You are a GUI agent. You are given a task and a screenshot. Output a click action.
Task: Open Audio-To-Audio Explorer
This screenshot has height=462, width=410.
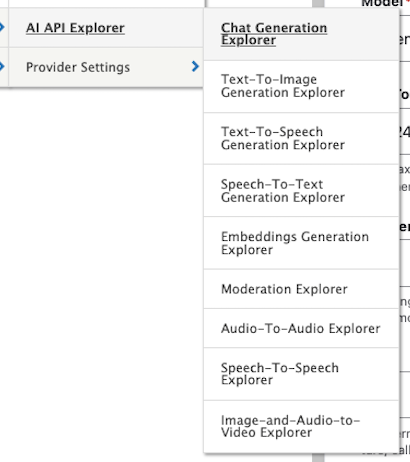[x=301, y=328]
